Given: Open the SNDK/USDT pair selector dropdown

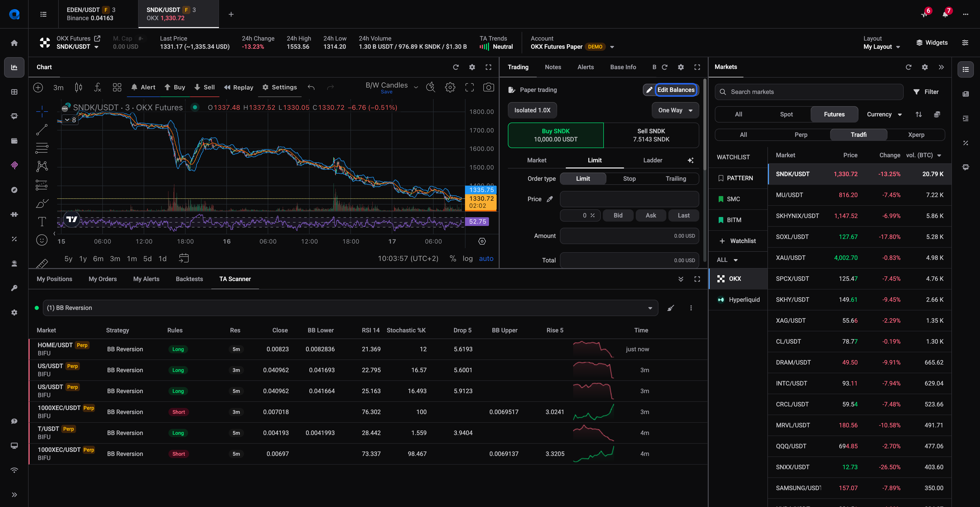Looking at the screenshot, I should coord(78,46).
